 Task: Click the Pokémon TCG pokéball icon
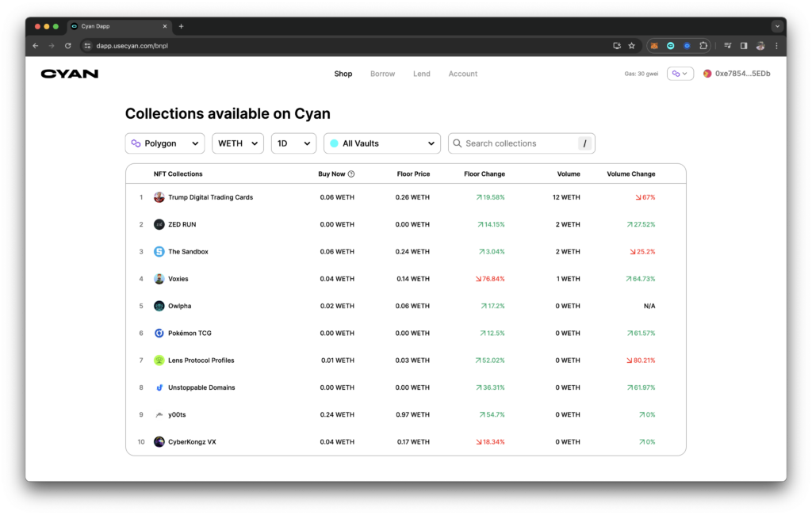[x=158, y=333]
